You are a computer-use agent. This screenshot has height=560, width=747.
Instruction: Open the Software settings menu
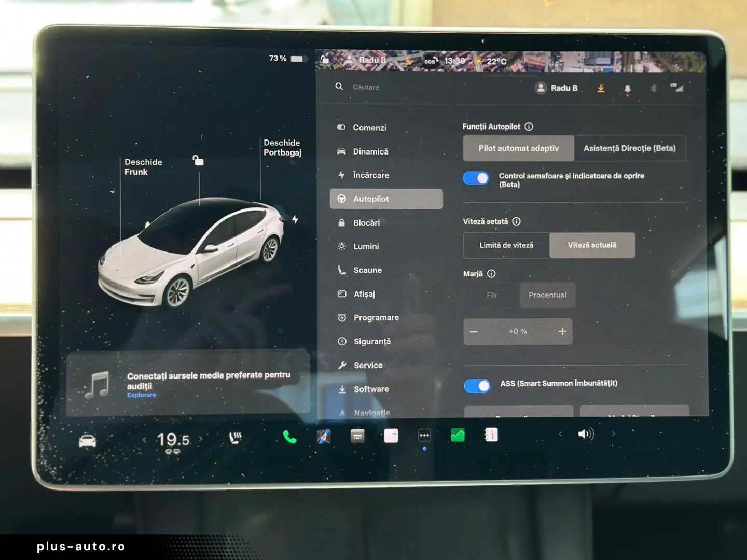(x=386, y=389)
